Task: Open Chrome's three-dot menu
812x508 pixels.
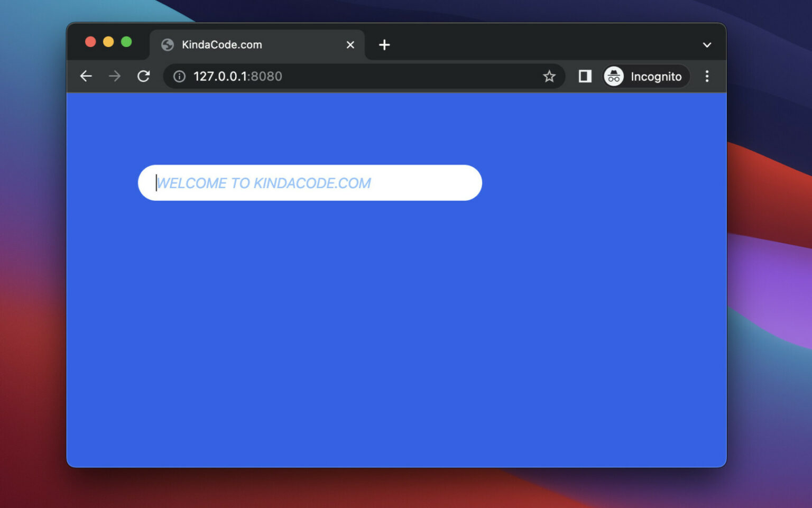Action: click(707, 77)
